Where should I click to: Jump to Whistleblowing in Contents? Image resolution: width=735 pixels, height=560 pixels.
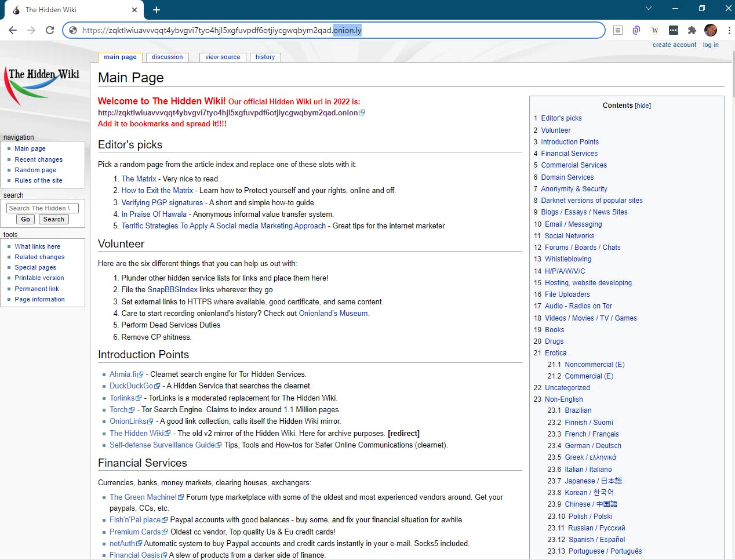pos(568,259)
